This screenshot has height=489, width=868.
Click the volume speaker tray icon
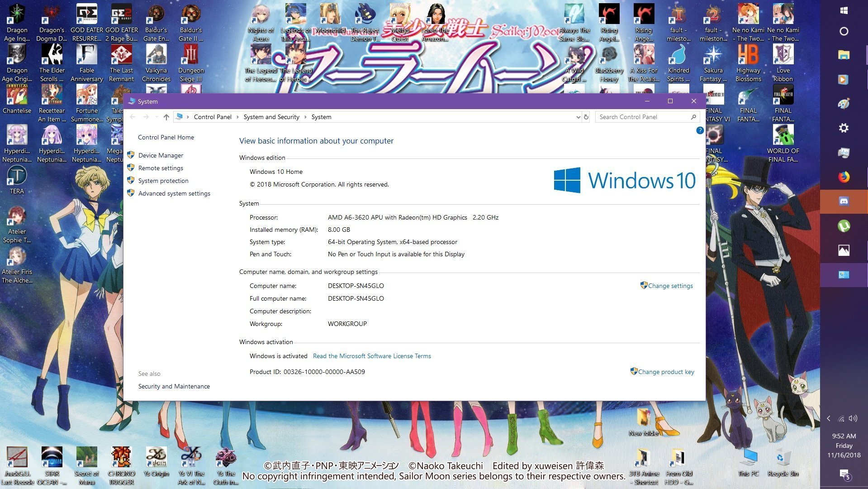tap(853, 418)
